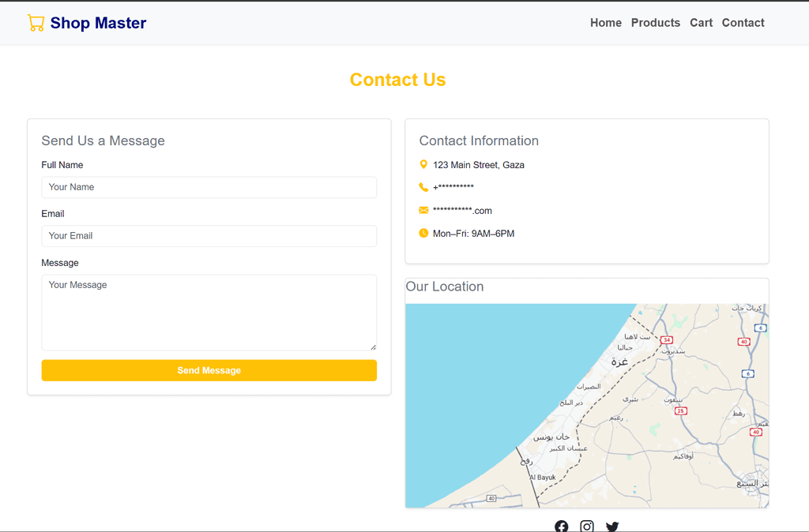Click into the Your Email field
This screenshot has width=809, height=532.
pyautogui.click(x=209, y=236)
